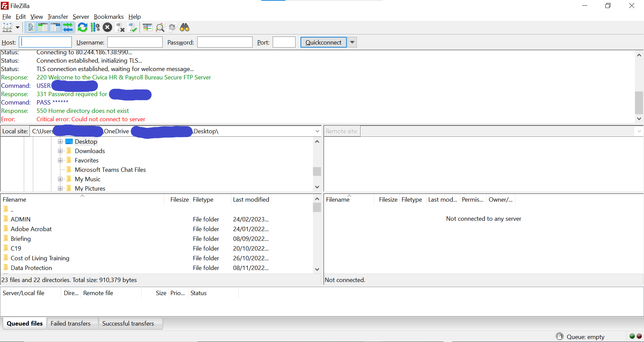
Task: Cancel the current operation
Action: pyautogui.click(x=107, y=27)
